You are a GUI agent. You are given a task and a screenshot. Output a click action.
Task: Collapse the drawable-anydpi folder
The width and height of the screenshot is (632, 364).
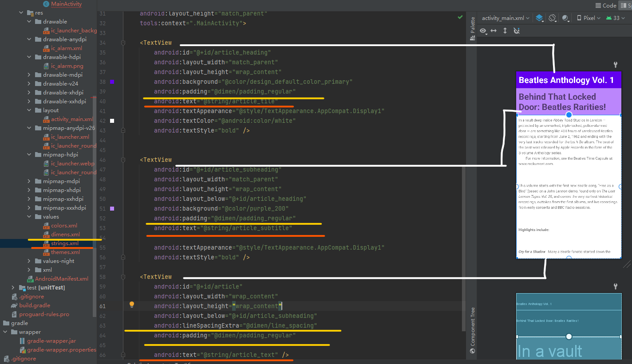[x=29, y=39]
